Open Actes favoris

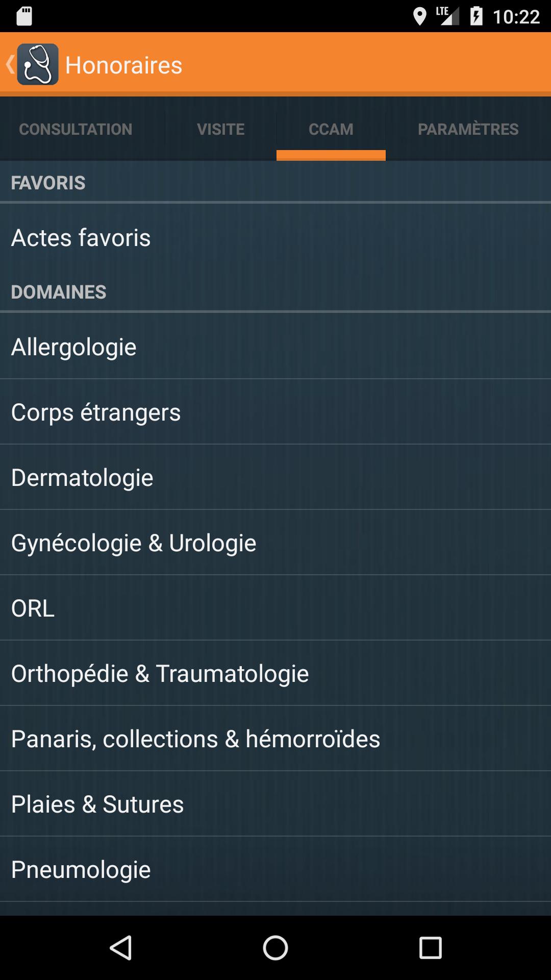(x=275, y=237)
